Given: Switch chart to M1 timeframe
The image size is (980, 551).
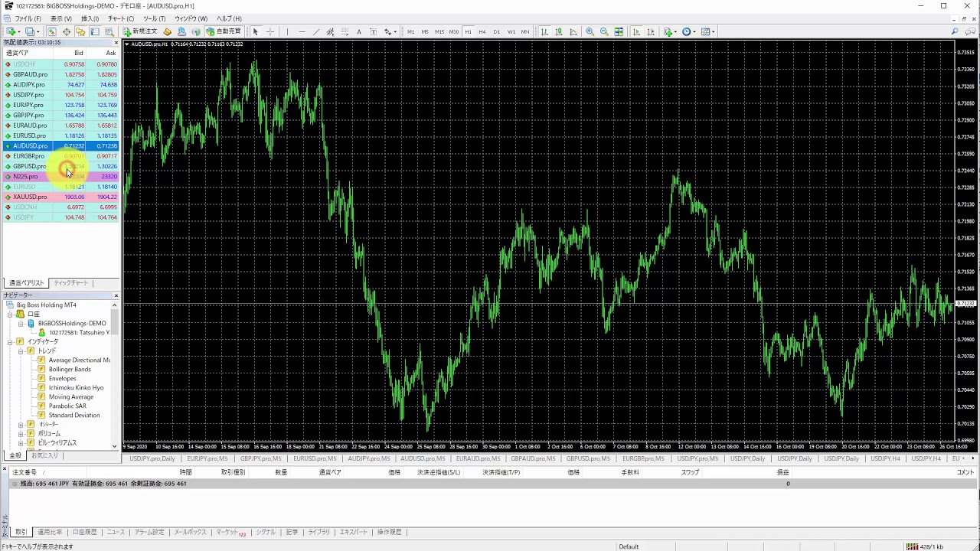Looking at the screenshot, I should [x=411, y=31].
